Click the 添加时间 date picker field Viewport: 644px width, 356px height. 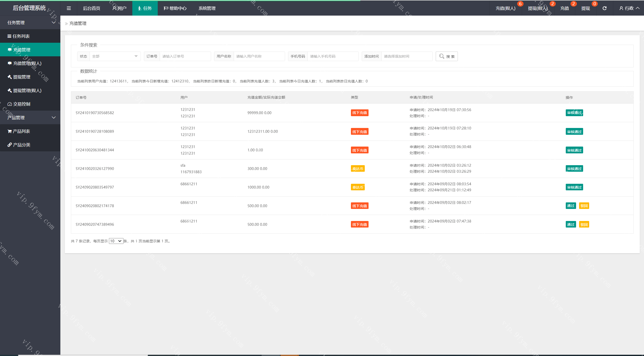point(407,56)
